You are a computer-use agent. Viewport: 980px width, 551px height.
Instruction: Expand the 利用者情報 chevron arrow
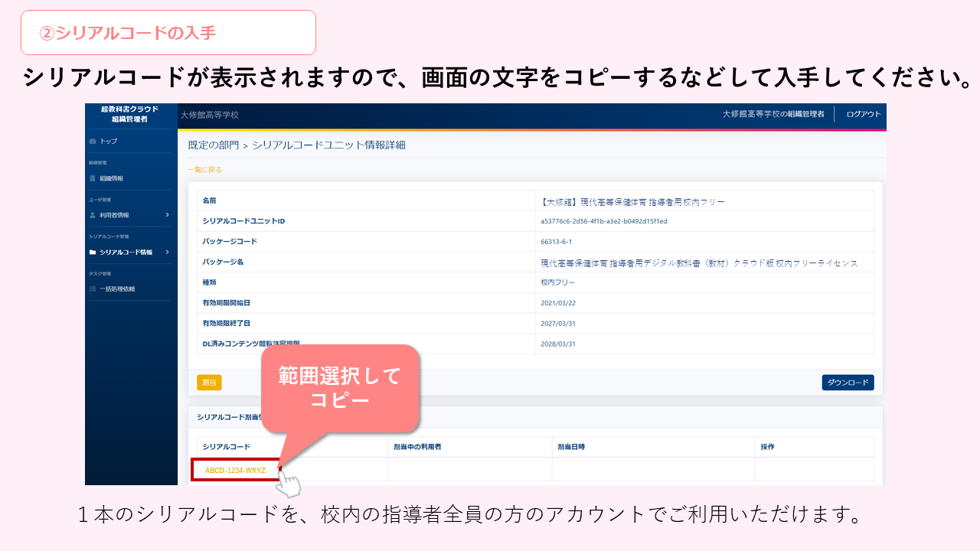coord(167,215)
